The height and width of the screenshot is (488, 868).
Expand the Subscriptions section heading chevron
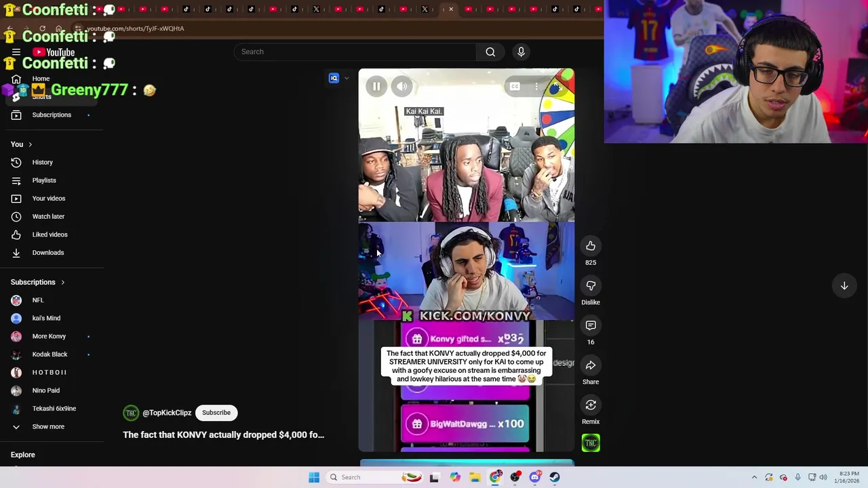[62, 282]
